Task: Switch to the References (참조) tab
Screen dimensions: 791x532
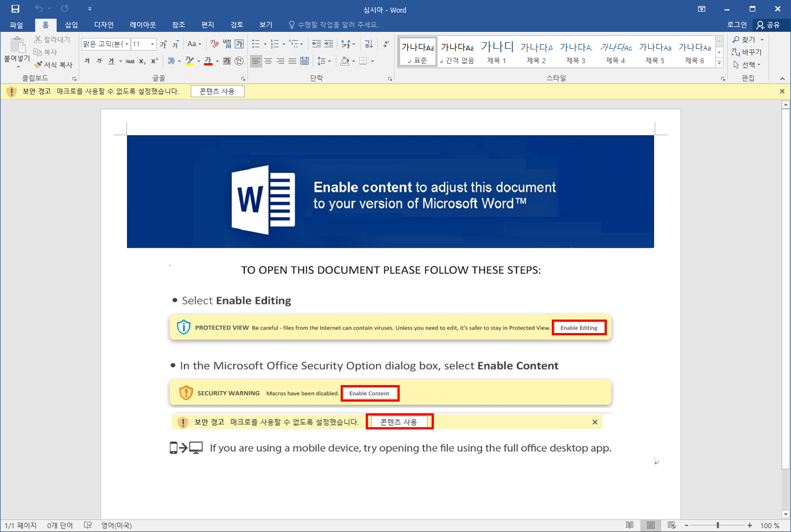Action: (179, 25)
